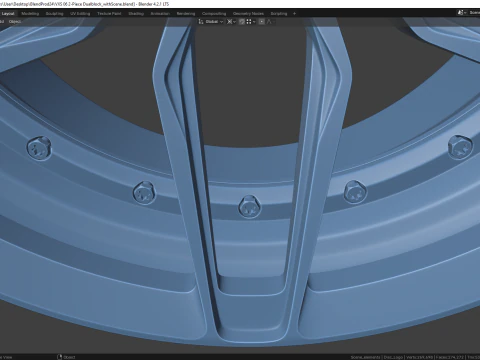Screen dimensions: 480x360
Task: Click the mouse Object hint icon in status bar
Action: coord(60,357)
